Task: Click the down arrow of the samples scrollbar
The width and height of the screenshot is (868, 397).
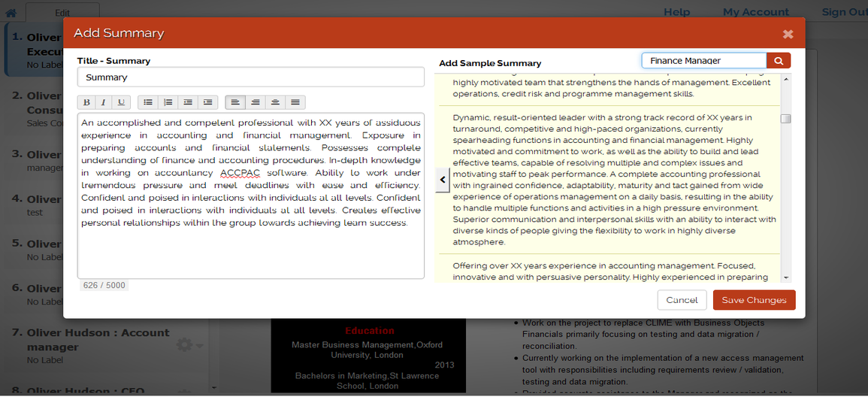Action: tap(786, 277)
